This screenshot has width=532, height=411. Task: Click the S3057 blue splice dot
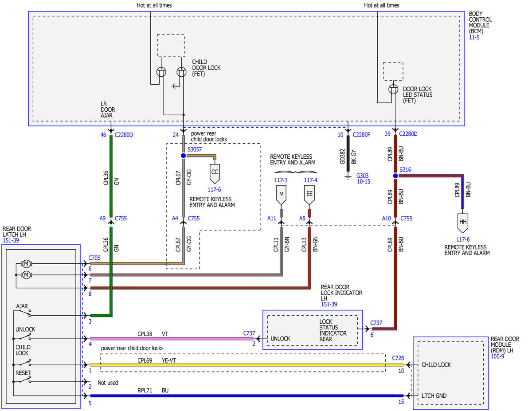[x=183, y=156]
